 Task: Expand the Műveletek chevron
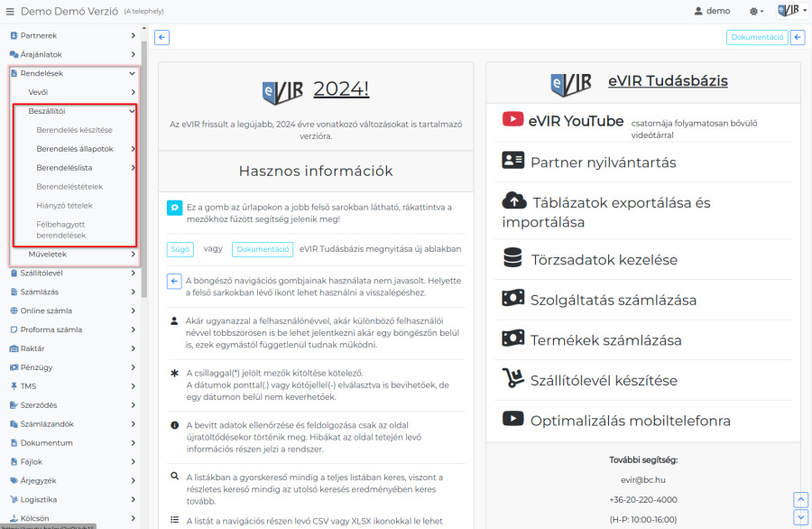tap(134, 255)
